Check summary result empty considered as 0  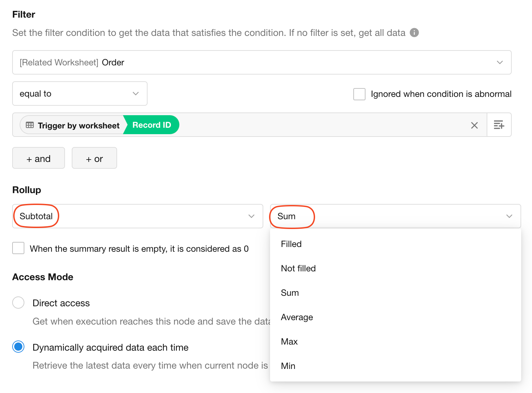(18, 248)
